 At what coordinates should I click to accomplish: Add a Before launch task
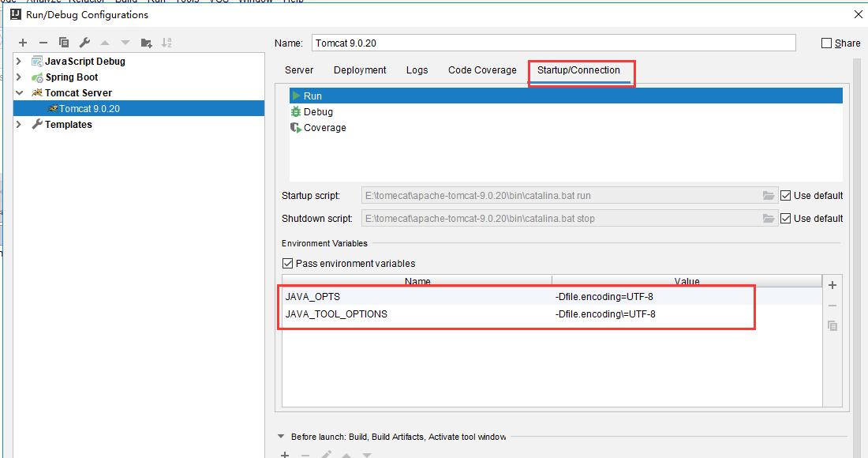(285, 454)
